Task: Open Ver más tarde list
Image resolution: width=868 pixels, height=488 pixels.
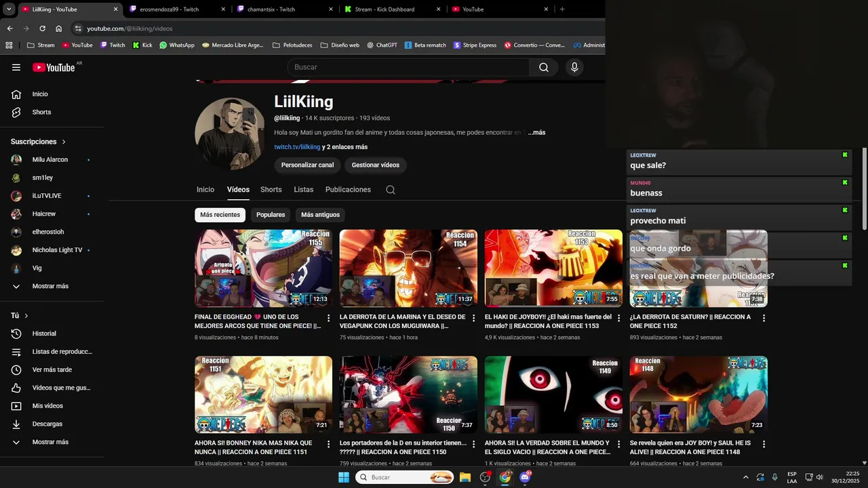Action: point(52,370)
